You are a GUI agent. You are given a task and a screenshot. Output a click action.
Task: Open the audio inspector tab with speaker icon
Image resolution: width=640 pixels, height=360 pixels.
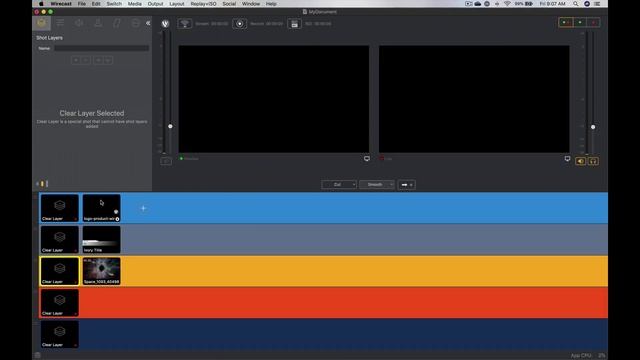(x=79, y=23)
